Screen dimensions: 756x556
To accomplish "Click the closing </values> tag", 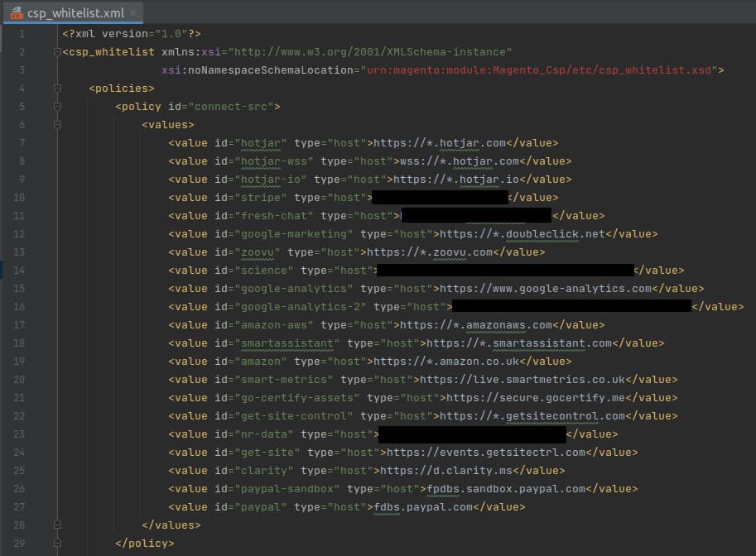I will pyautogui.click(x=171, y=525).
